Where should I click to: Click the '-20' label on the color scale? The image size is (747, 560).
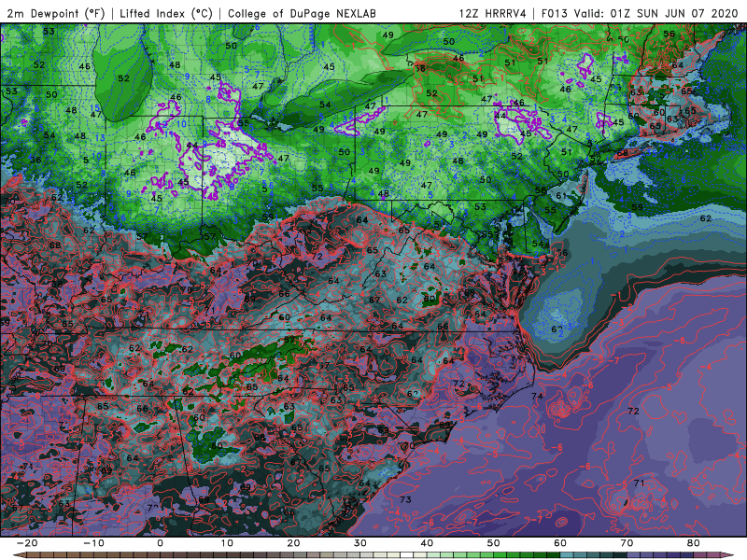pos(27,543)
